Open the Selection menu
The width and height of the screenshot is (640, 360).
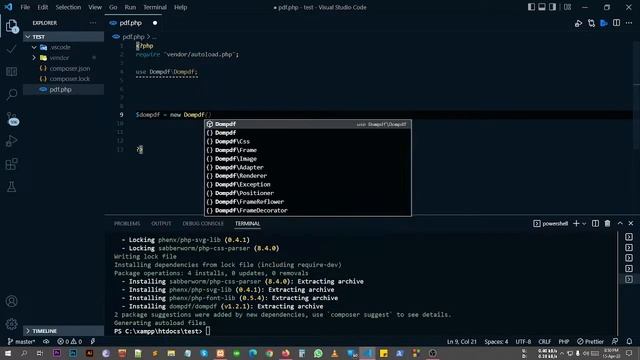coord(68,7)
